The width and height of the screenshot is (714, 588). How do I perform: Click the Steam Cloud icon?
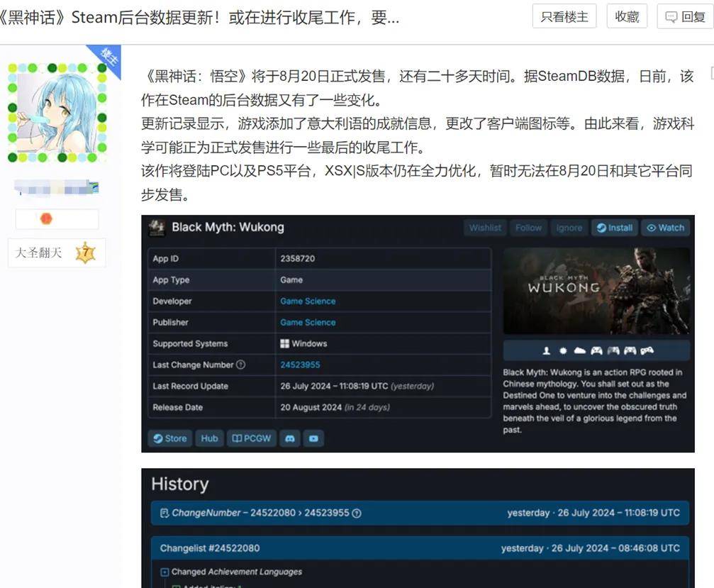pyautogui.click(x=580, y=350)
